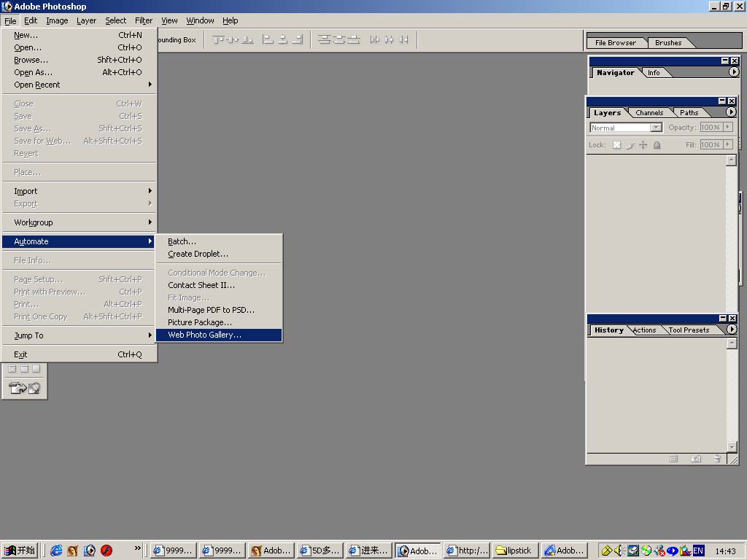Switch to the Paths tab
This screenshot has width=747, height=560.
coord(689,113)
